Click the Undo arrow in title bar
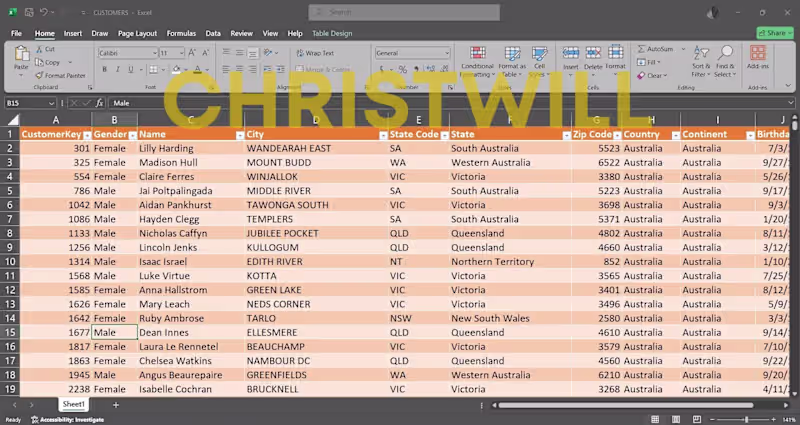Screen dimensions: 800x425 44,12
